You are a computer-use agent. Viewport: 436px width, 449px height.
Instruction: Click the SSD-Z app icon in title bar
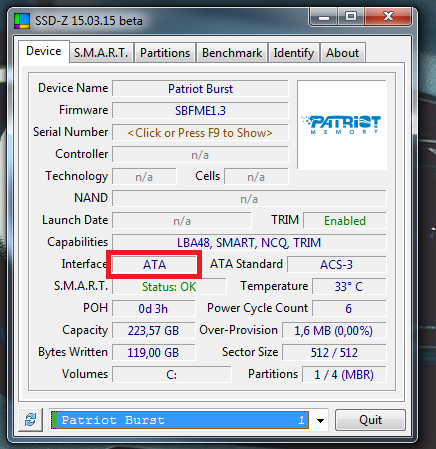22,21
